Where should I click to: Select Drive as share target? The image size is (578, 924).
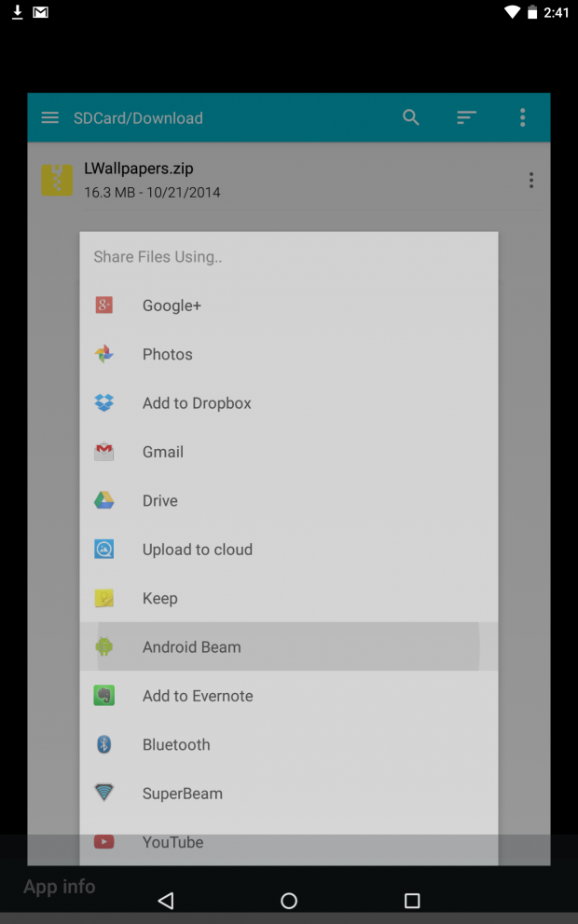pyautogui.click(x=289, y=500)
